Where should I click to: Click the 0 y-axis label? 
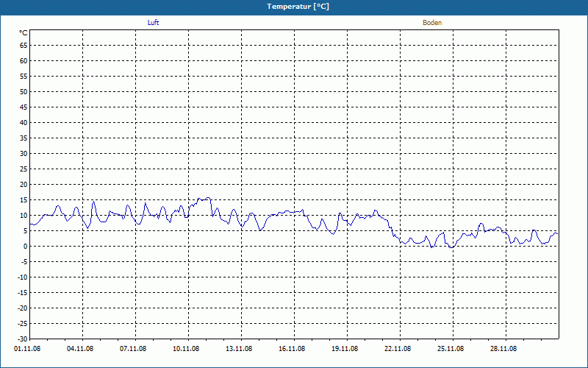[26, 247]
